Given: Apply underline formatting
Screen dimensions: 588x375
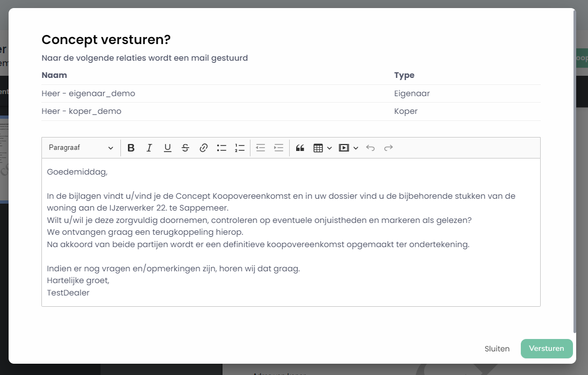Looking at the screenshot, I should (167, 148).
